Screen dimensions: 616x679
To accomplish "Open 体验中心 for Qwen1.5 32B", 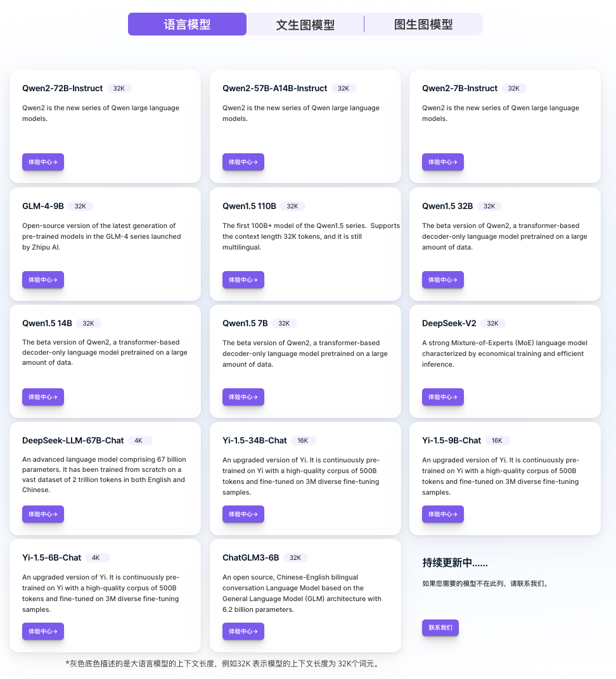I will pos(442,280).
